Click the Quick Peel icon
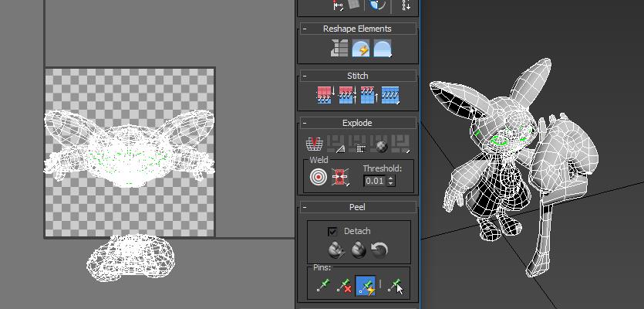This screenshot has width=644, height=309. (x=336, y=250)
